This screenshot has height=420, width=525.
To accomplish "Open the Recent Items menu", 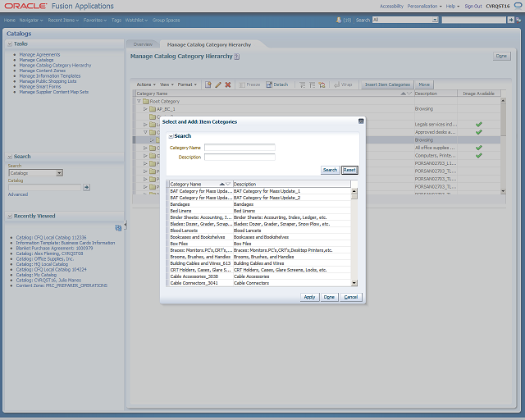I will [63, 20].
